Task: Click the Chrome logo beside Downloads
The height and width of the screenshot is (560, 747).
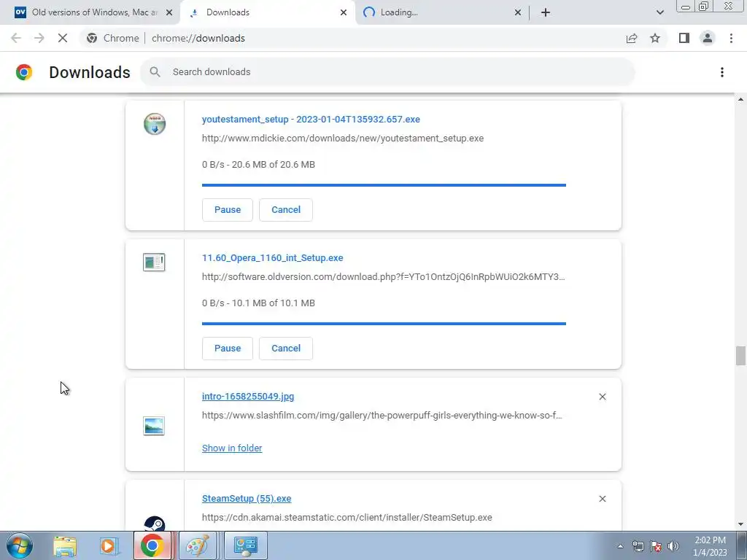Action: click(24, 72)
